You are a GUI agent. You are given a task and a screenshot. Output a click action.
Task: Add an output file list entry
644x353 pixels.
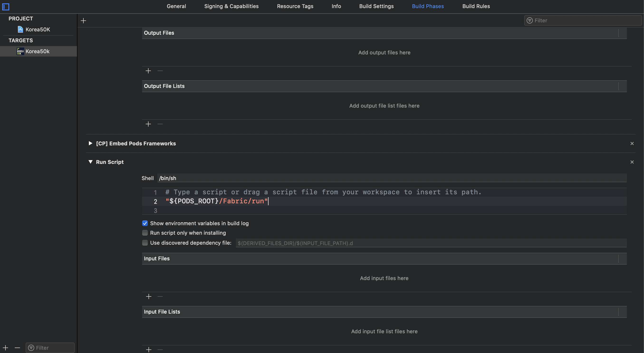click(x=148, y=124)
